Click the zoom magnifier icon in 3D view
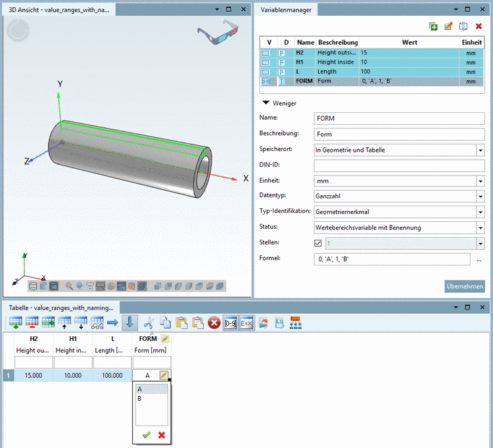Viewport: 493px width, 448px height. tap(69, 286)
